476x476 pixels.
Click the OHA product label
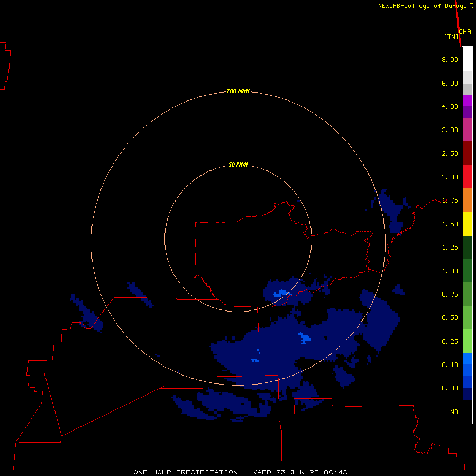click(x=465, y=32)
